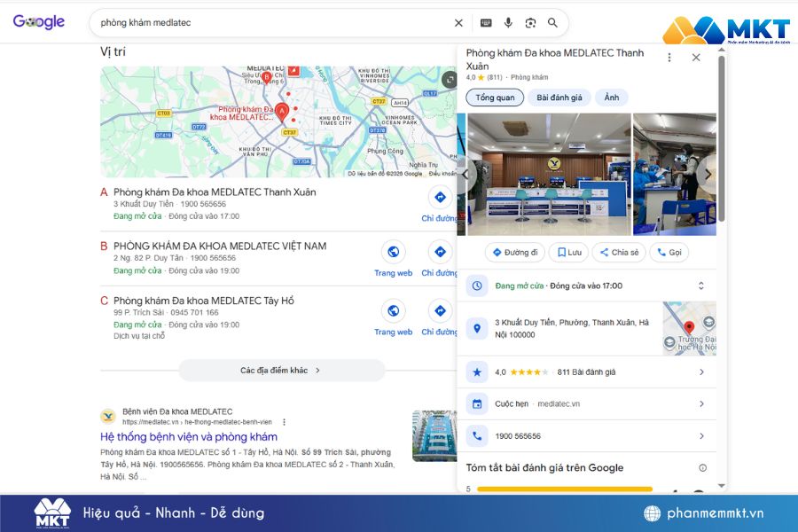This screenshot has height=532, width=798.
Task: Open Phòng khám Đa khoa MEDLATEC Tây Hồ listing
Action: coord(204,301)
